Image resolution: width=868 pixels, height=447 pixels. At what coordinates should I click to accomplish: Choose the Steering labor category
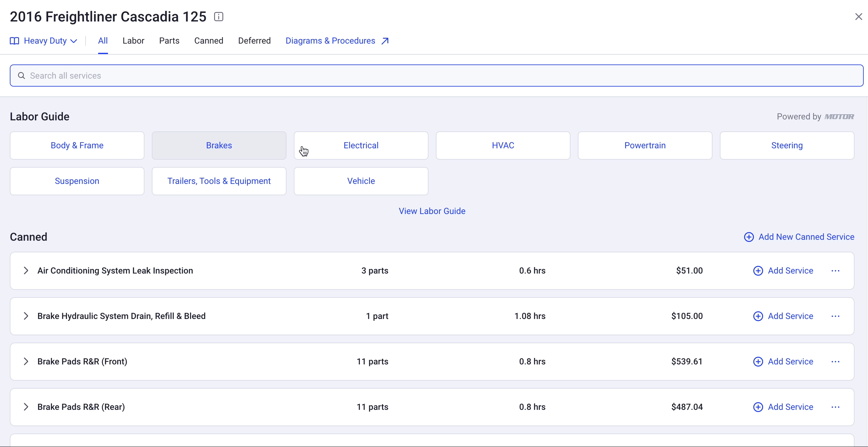point(787,146)
